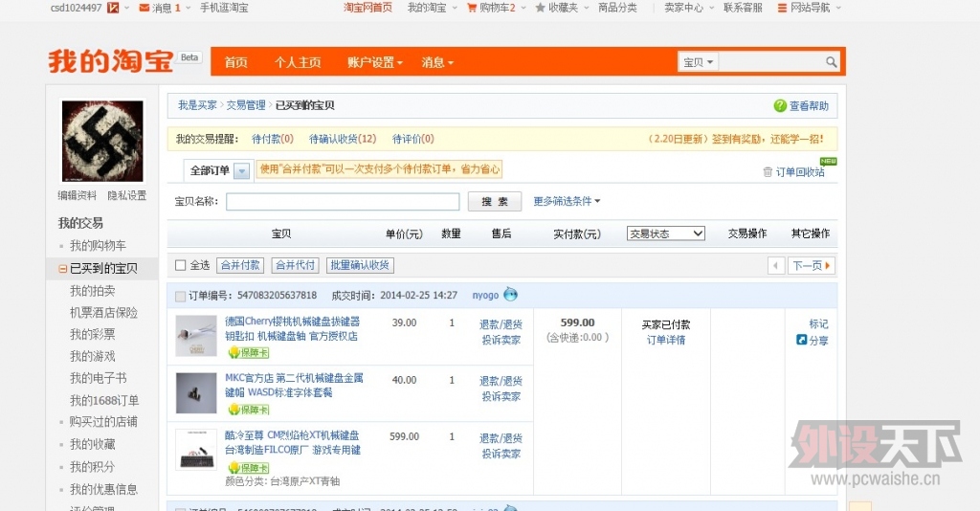Click the 收藏夹 star icon in top bar
The image size is (980, 511).
coord(540,8)
